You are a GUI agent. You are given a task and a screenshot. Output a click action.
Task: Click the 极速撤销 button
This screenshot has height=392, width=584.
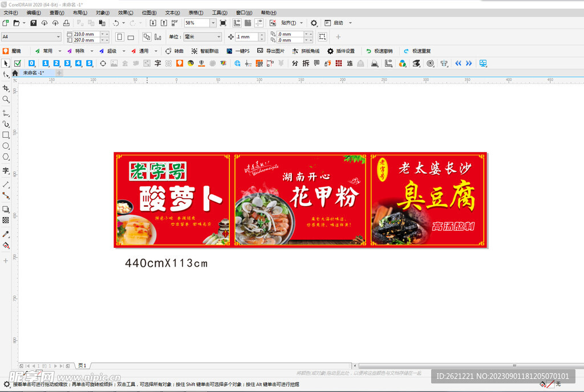379,51
